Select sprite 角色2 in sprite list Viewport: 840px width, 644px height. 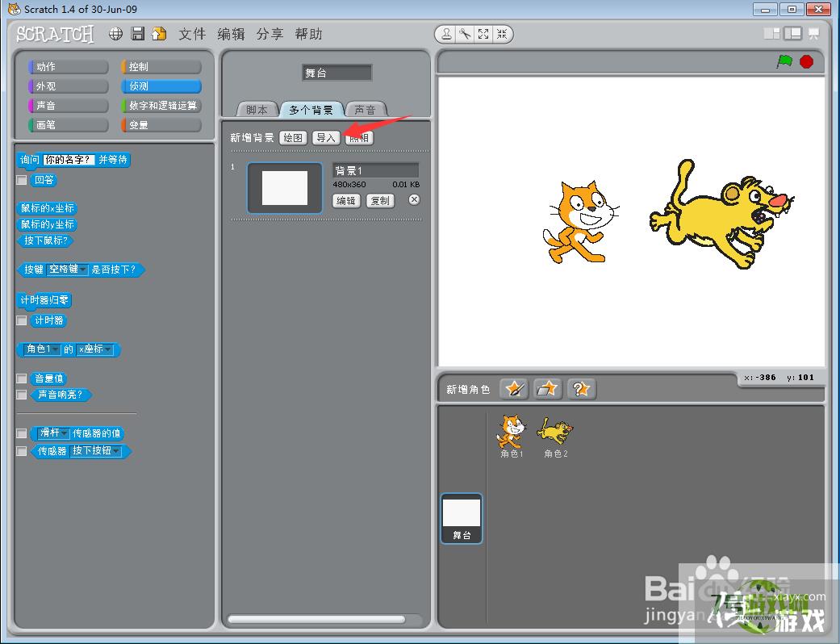pos(555,436)
